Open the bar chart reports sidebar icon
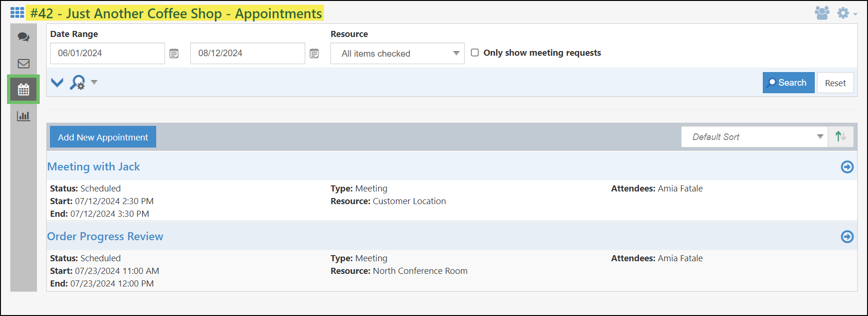 pyautogui.click(x=23, y=116)
